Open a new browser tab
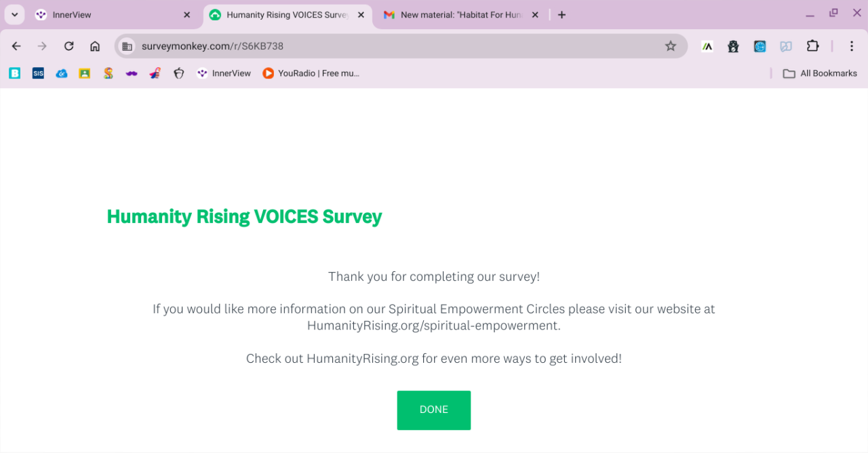The height and width of the screenshot is (453, 868). [561, 15]
